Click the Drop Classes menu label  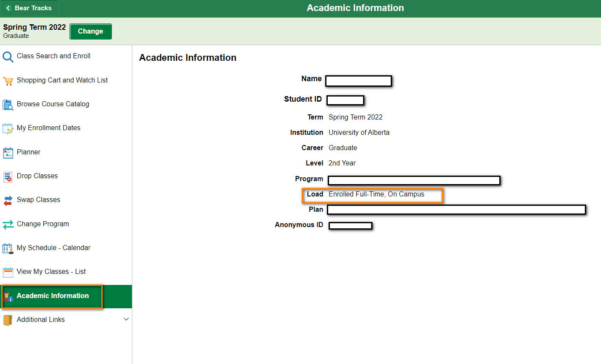[x=37, y=176]
